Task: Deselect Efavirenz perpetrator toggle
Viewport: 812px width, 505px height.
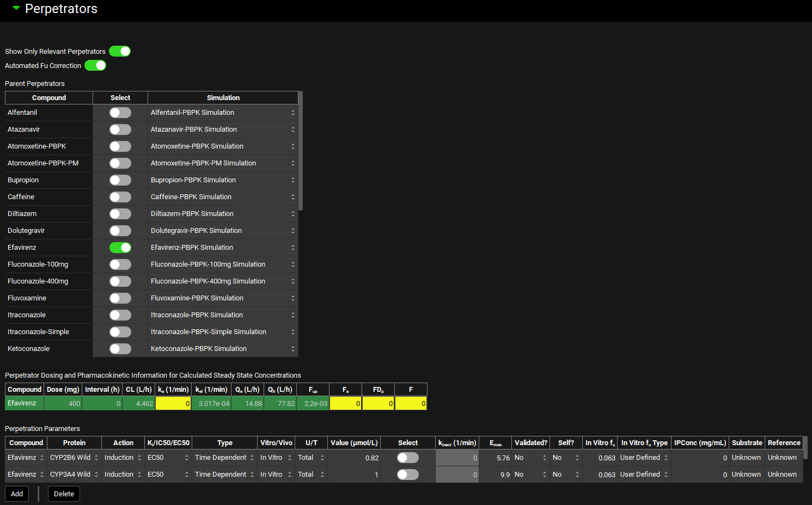Action: tap(120, 248)
